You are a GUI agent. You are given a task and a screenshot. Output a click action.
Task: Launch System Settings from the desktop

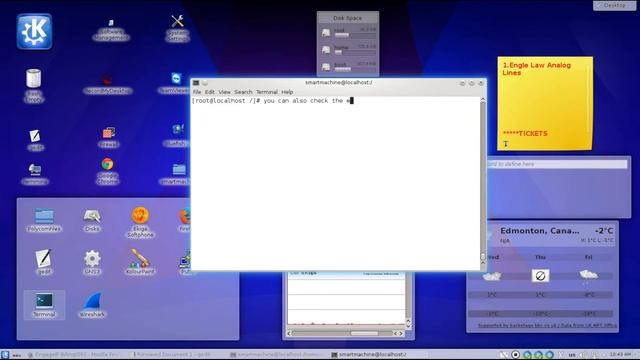click(x=177, y=28)
